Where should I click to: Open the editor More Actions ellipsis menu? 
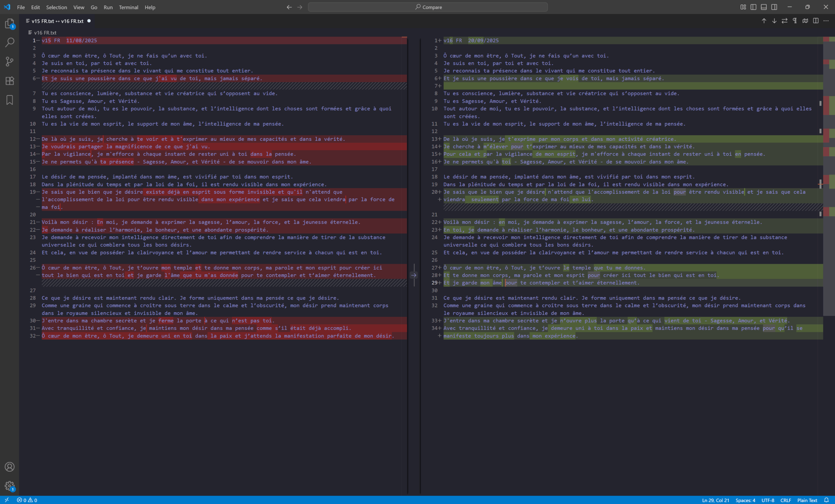pyautogui.click(x=826, y=21)
